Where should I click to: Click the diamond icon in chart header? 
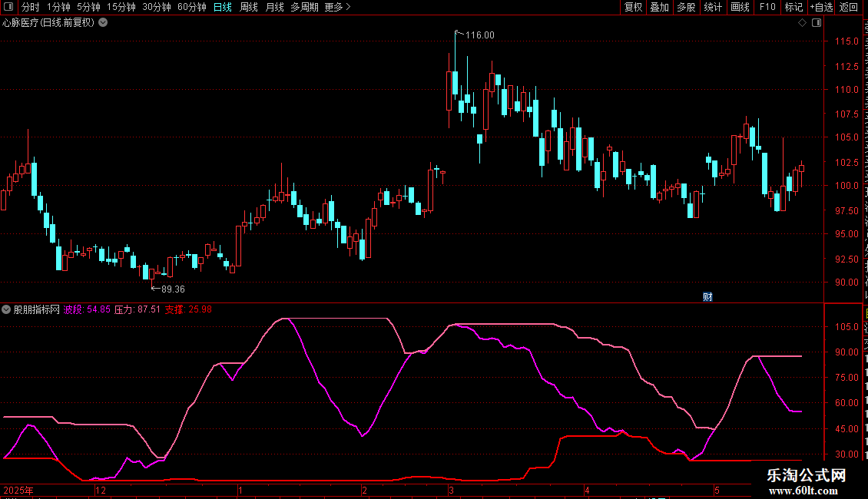click(x=802, y=23)
